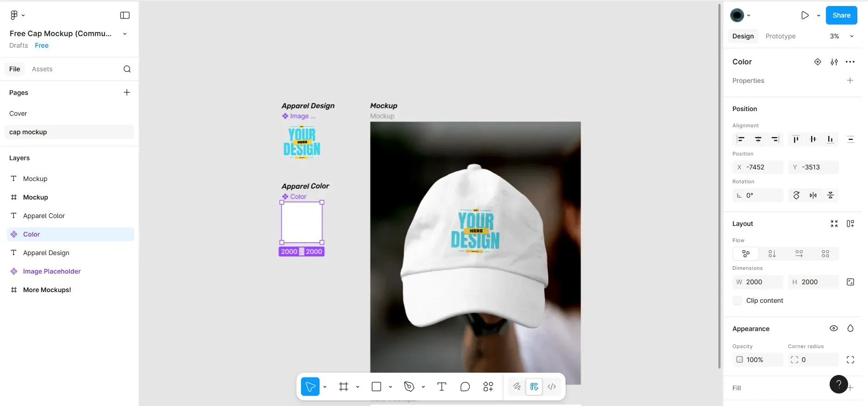868x406 pixels.
Task: Expand file name dropdown chevron
Action: [x=125, y=34]
